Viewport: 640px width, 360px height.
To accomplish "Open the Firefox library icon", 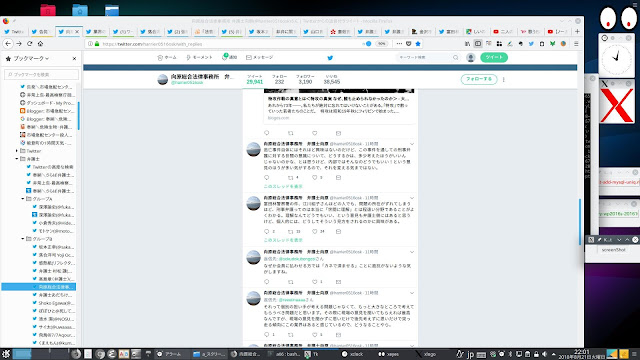I will 467,44.
